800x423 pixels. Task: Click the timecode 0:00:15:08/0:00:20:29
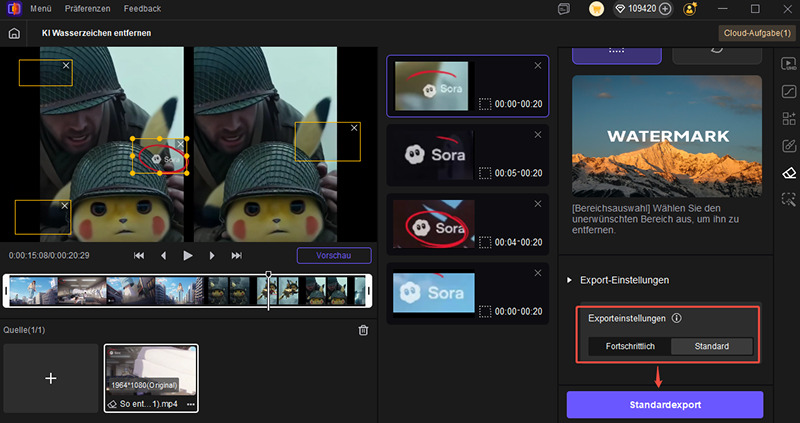(x=49, y=256)
